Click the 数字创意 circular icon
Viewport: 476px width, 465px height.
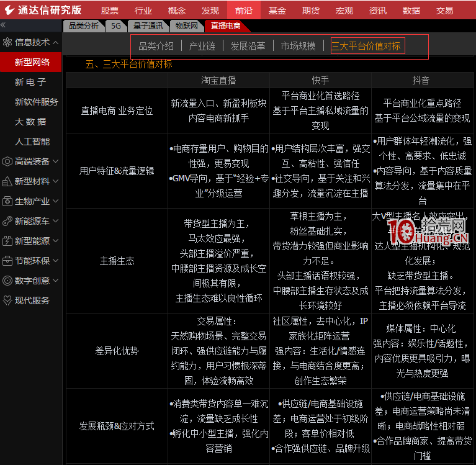pos(7,281)
